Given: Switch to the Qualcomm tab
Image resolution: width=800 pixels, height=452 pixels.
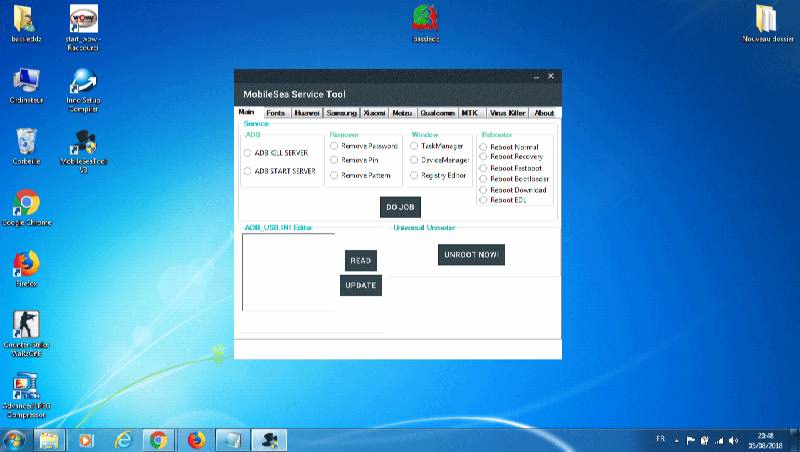Looking at the screenshot, I should (437, 113).
